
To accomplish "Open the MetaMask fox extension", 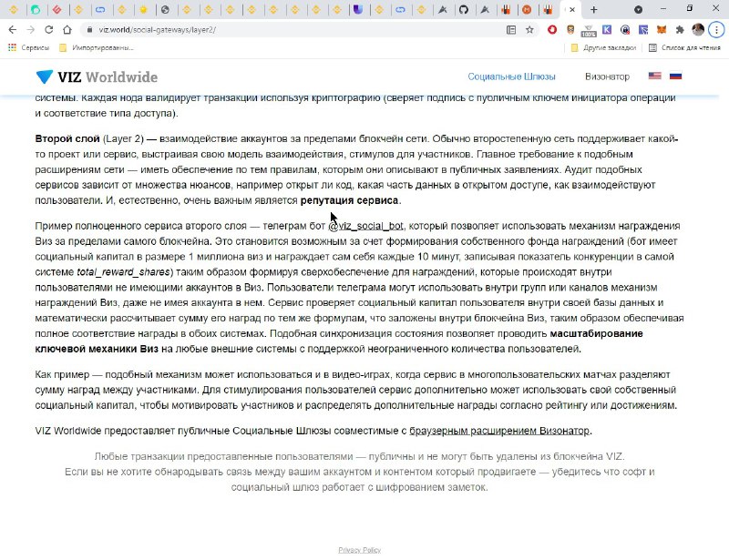I will [x=661, y=29].
